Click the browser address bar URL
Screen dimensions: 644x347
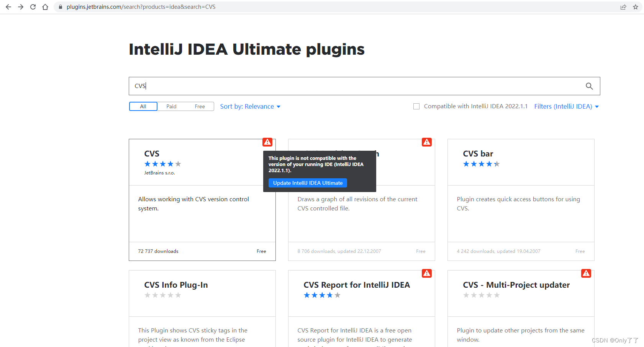pos(141,7)
